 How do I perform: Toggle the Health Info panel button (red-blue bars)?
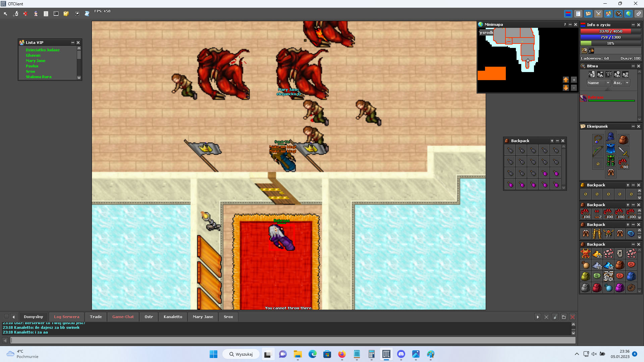(568, 14)
